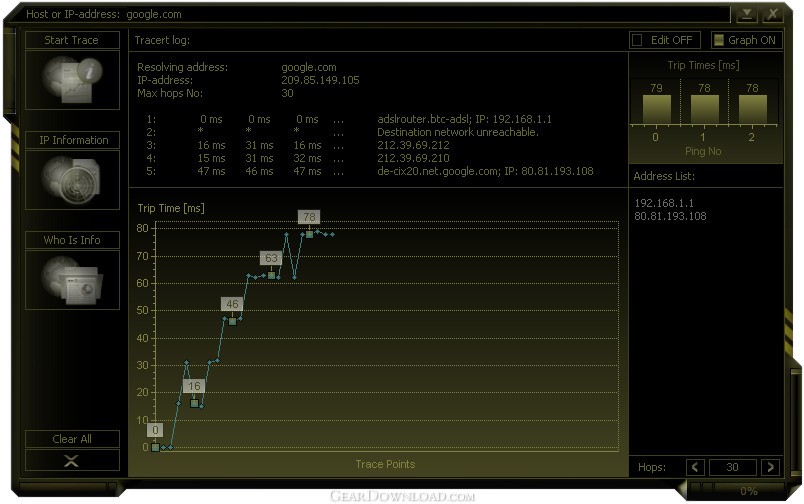Click hop 3 address 212.39.69.212

point(413,146)
